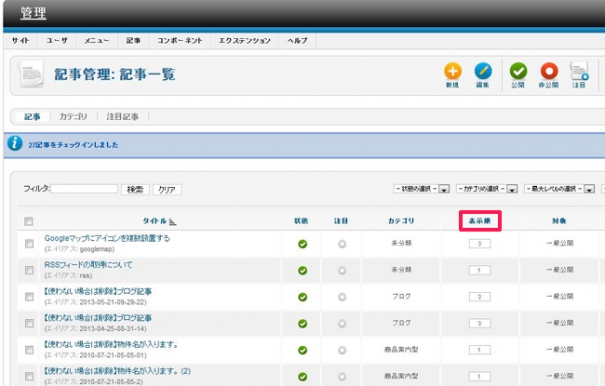The image size is (605, 386).
Task: Toggle featured marker for RSSフィード article
Action: pos(342,271)
